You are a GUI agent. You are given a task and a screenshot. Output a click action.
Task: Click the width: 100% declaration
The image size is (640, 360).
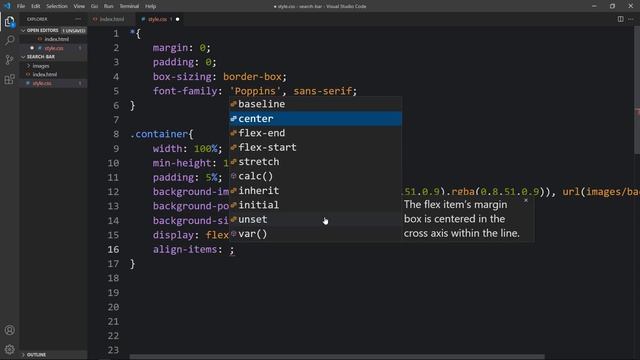click(188, 149)
